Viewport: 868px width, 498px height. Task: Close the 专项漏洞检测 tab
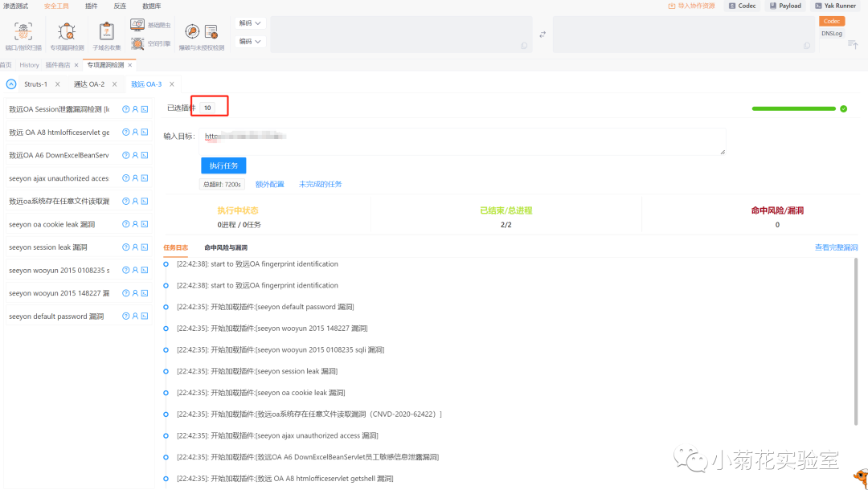tap(130, 65)
